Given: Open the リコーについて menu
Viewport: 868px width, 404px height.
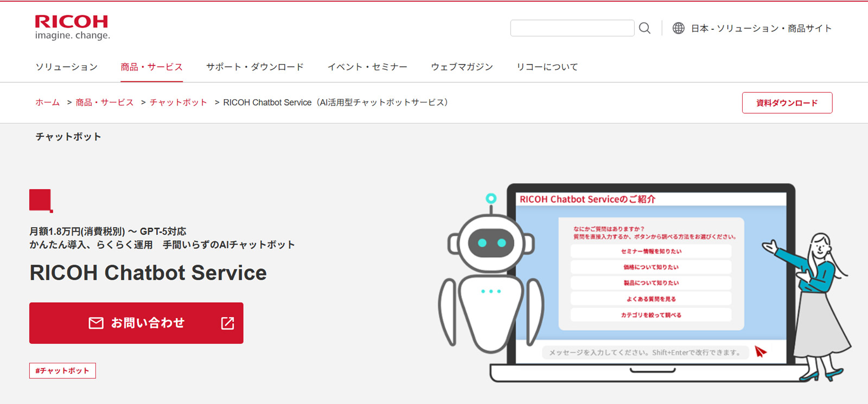Looking at the screenshot, I should pos(547,67).
